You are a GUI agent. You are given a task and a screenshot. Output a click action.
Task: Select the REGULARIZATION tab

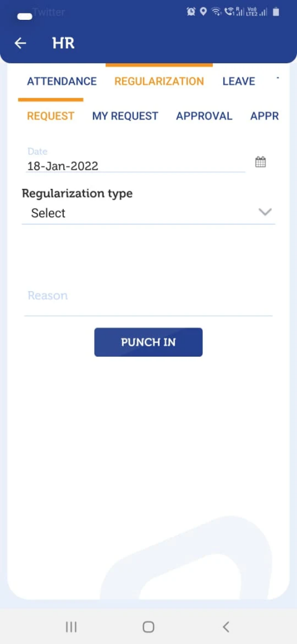click(159, 81)
